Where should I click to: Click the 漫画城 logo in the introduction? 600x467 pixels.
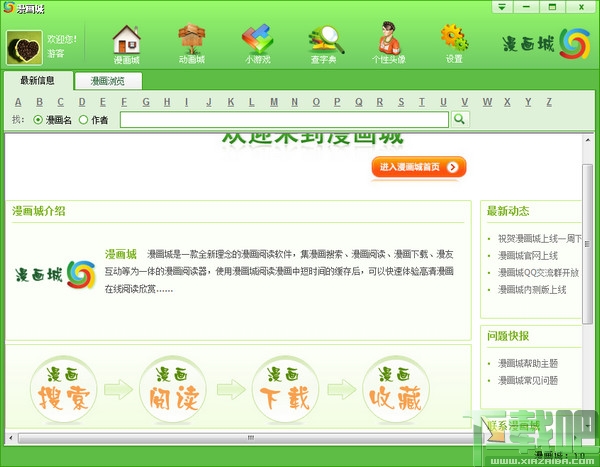point(55,274)
